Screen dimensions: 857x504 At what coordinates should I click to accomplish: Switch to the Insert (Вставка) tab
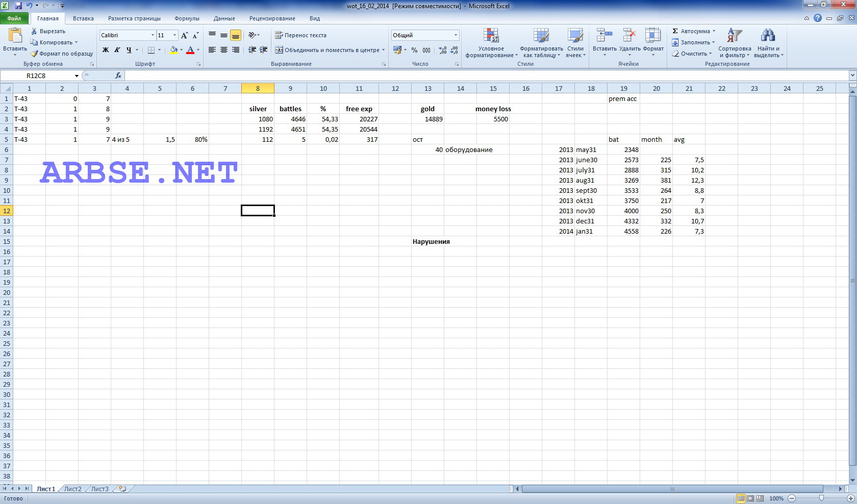tap(83, 18)
